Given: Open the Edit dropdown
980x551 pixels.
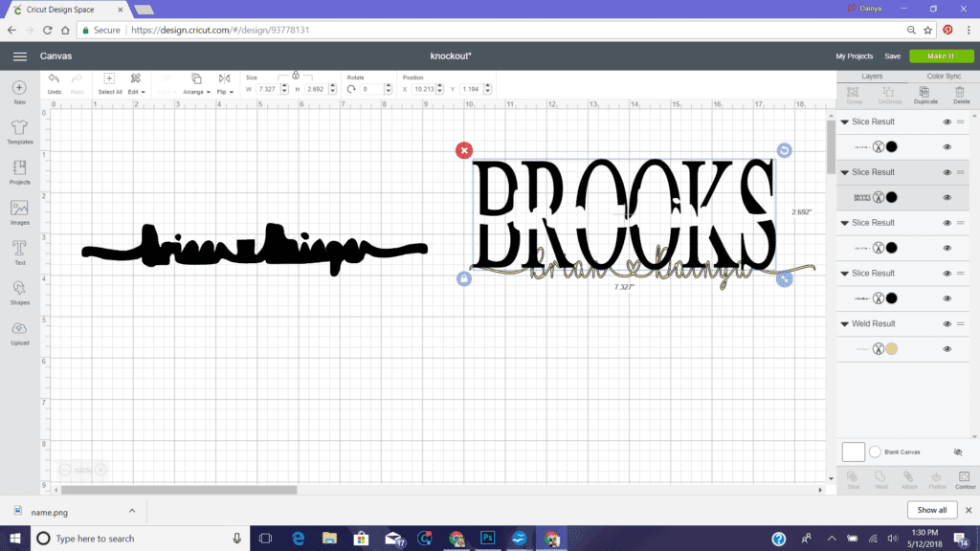Looking at the screenshot, I should click(136, 83).
